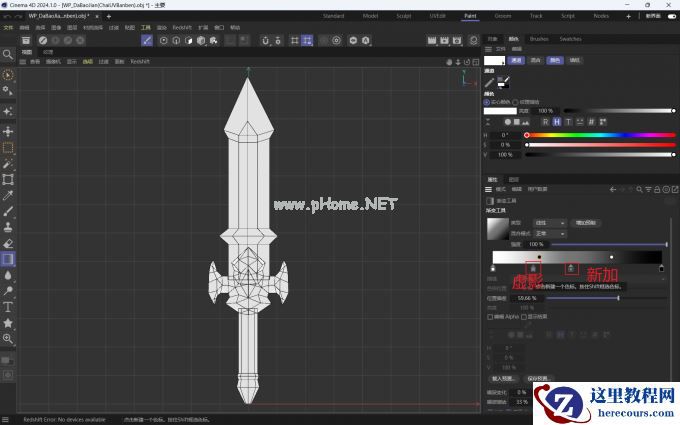This screenshot has width=680, height=425.
Task: Click the render view clapperboard icon
Action: click(432, 40)
